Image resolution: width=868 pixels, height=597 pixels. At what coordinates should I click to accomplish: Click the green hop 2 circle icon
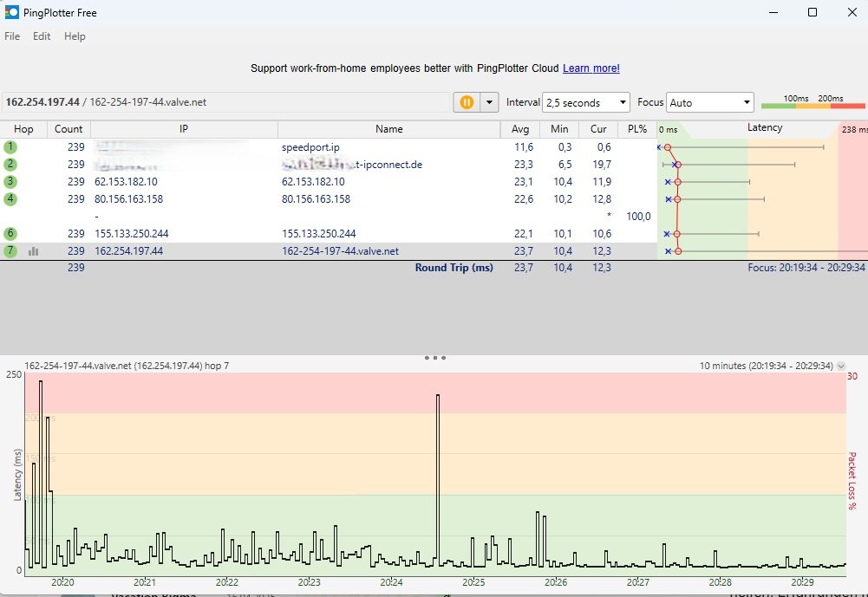pos(10,165)
